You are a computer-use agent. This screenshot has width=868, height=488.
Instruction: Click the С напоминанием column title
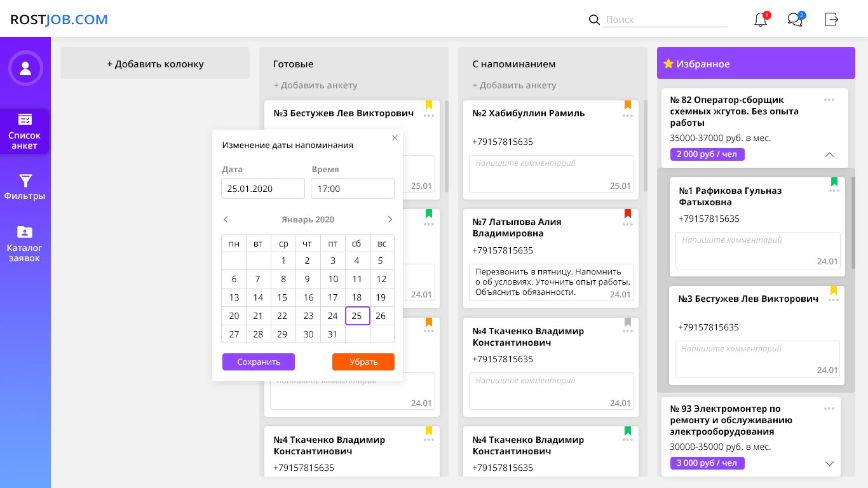point(514,64)
